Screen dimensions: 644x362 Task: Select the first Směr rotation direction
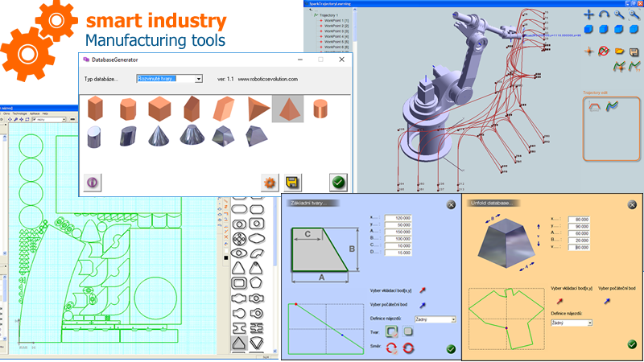(392, 349)
